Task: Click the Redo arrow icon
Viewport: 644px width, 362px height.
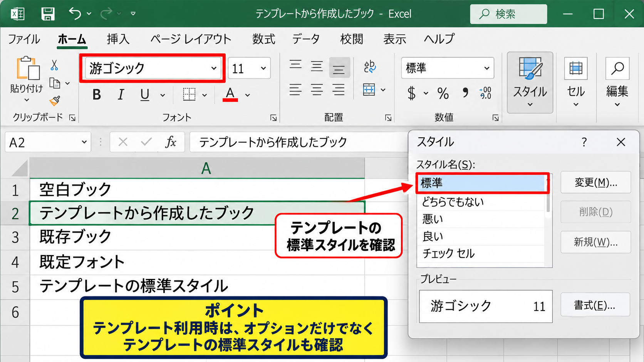Action: point(106,14)
